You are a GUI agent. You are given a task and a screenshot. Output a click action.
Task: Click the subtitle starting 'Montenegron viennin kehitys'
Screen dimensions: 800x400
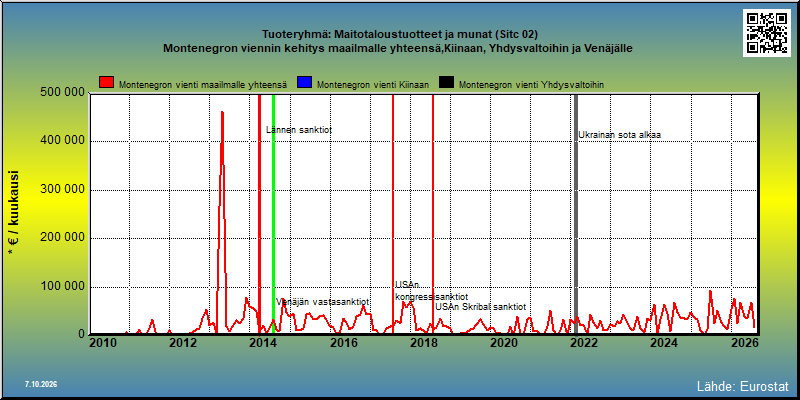coord(398,48)
